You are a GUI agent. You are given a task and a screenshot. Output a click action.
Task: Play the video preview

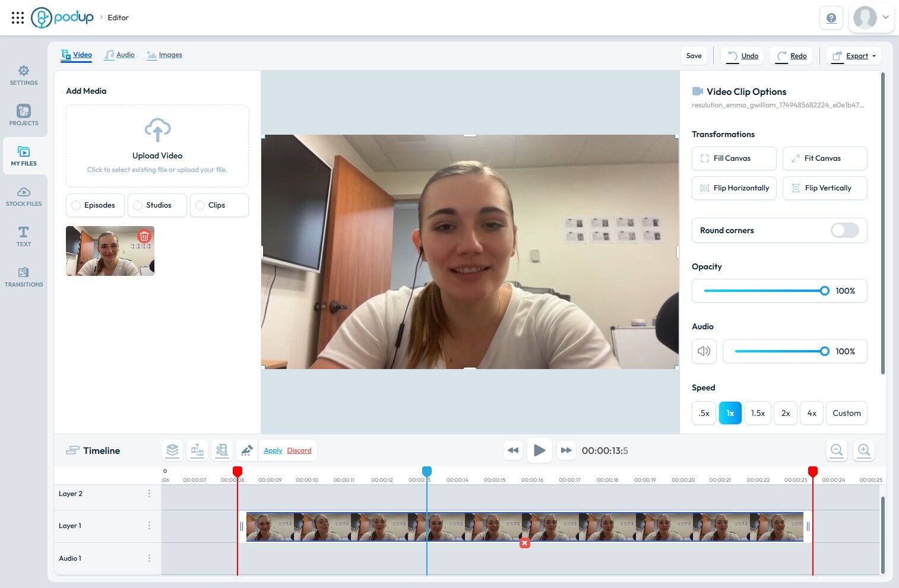pos(539,450)
